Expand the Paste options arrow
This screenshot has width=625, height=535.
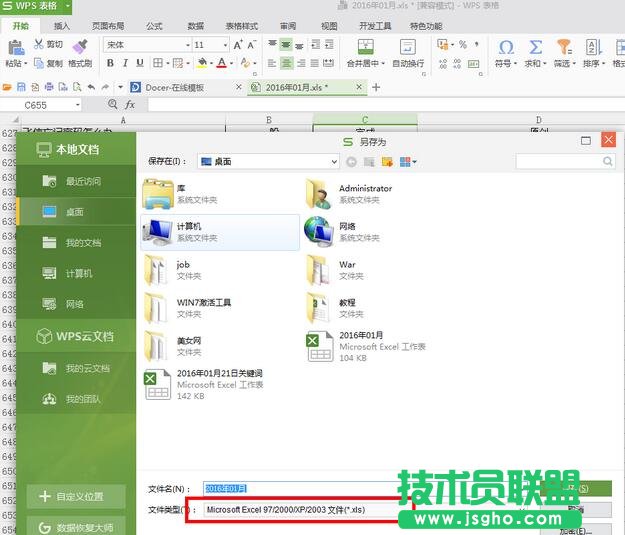pos(26,63)
